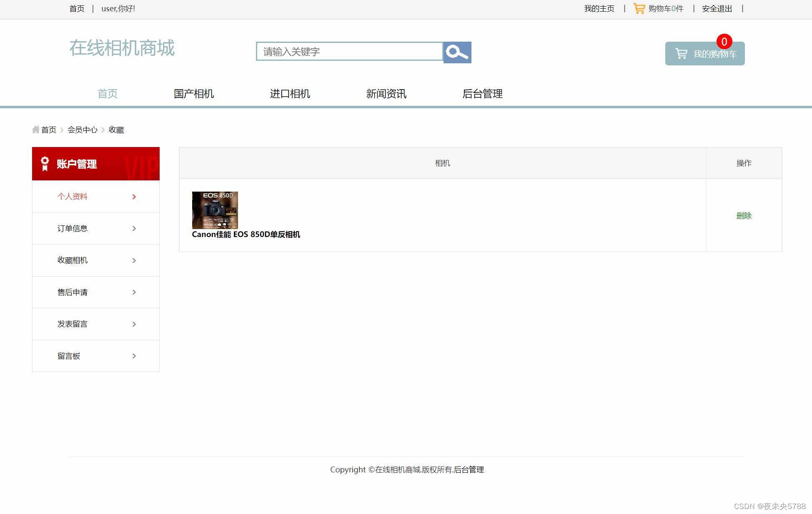Expand the 发表留言 section chevron
This screenshot has height=514, width=812.
[134, 324]
